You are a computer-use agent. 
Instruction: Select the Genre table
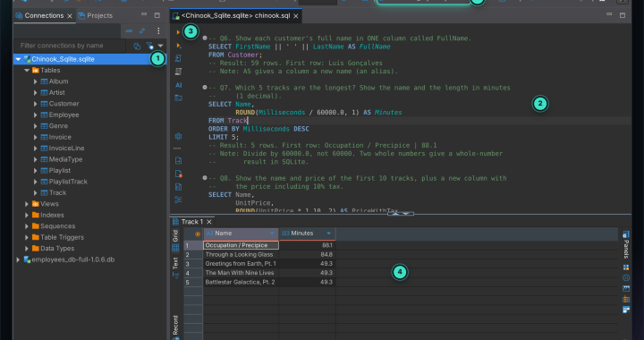pos(58,126)
